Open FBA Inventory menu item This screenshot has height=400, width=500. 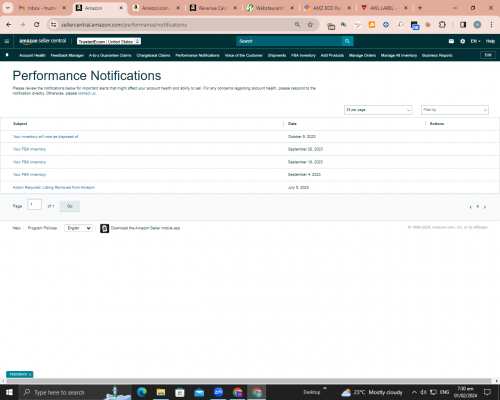coord(303,55)
